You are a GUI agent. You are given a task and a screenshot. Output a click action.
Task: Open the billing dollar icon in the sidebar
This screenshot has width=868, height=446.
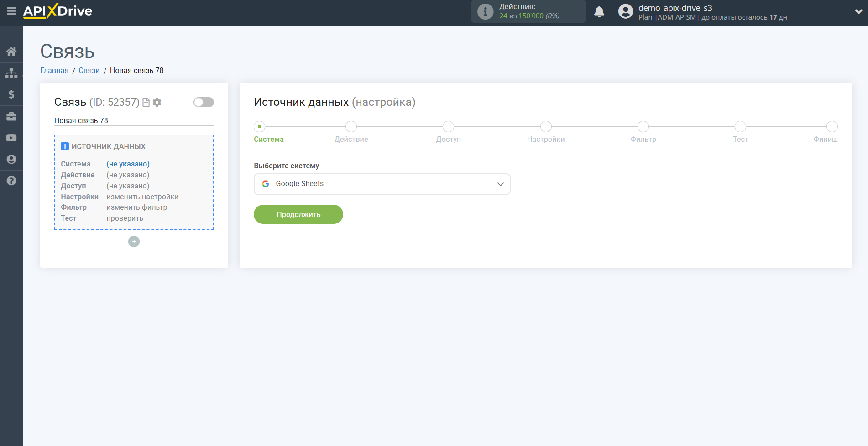[11, 95]
